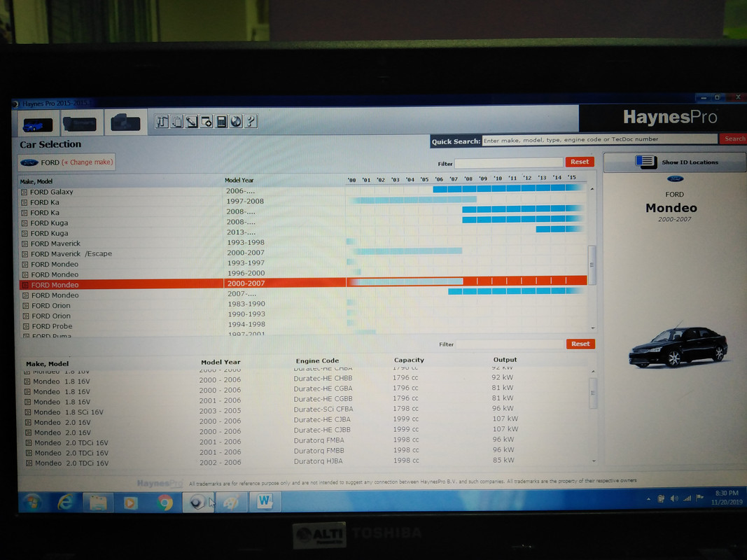Image resolution: width=747 pixels, height=560 pixels.
Task: Expand the FORD Ka 1997-2008 row icon
Action: point(25,203)
